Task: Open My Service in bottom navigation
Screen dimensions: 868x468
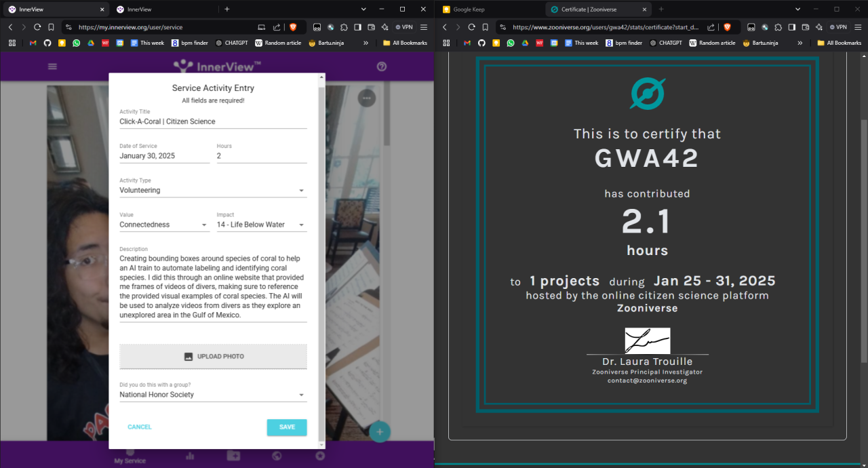Action: 130,456
